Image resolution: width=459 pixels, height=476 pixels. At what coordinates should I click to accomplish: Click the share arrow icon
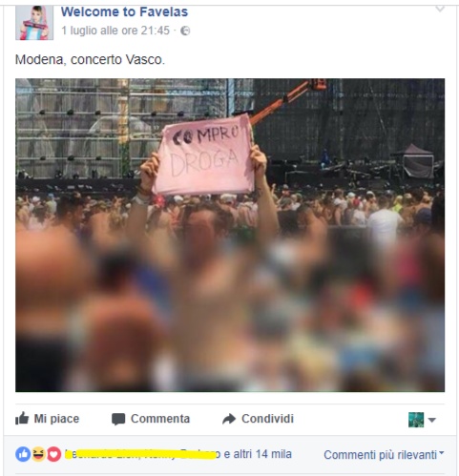(x=229, y=419)
